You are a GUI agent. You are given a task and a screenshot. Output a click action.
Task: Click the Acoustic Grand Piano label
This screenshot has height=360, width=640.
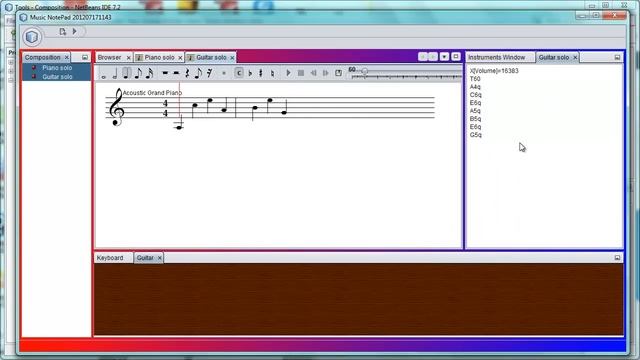tap(152, 93)
